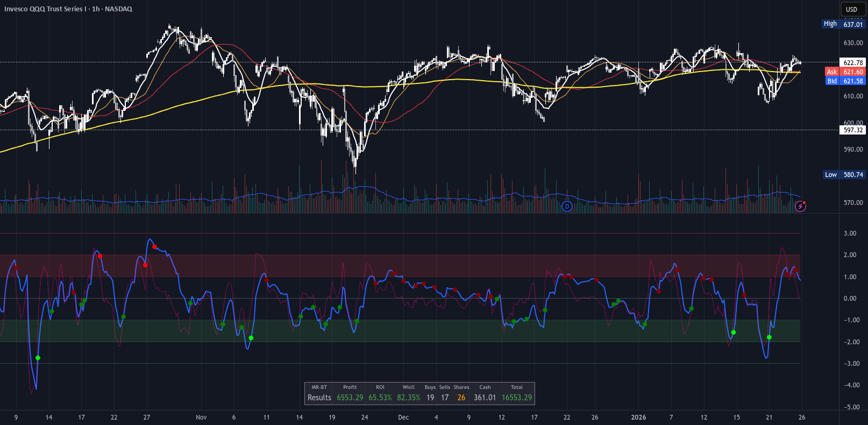Click the 3.00 oscillator axis value
The image size is (868, 425).
pyautogui.click(x=850, y=233)
